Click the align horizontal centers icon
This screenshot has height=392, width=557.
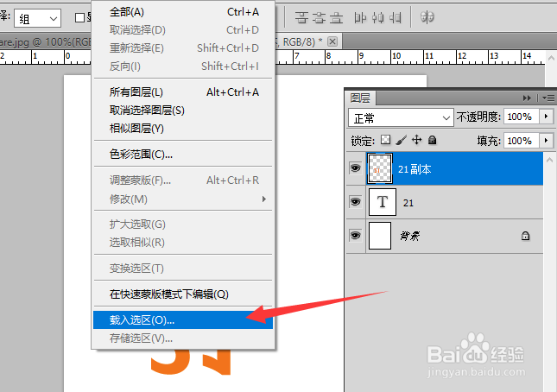[377, 17]
